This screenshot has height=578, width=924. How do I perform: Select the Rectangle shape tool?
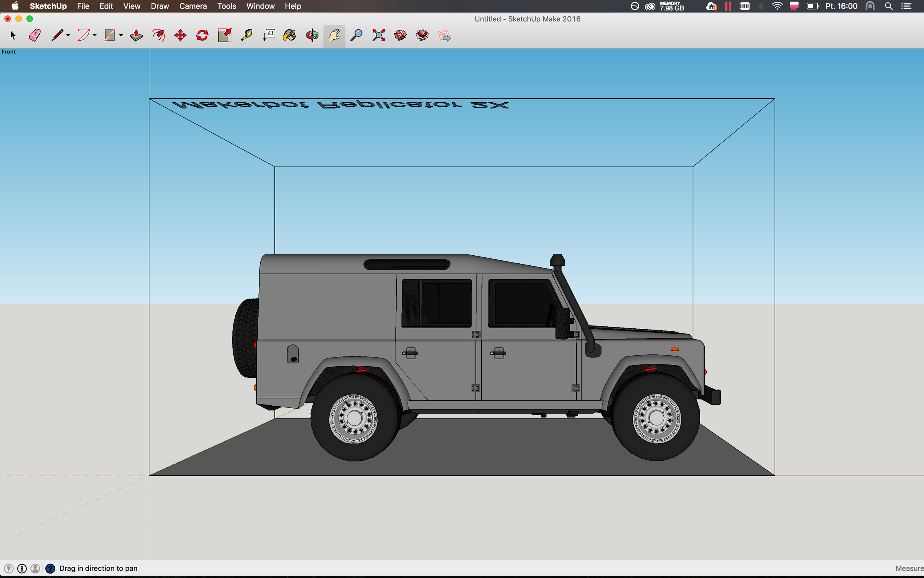[109, 36]
